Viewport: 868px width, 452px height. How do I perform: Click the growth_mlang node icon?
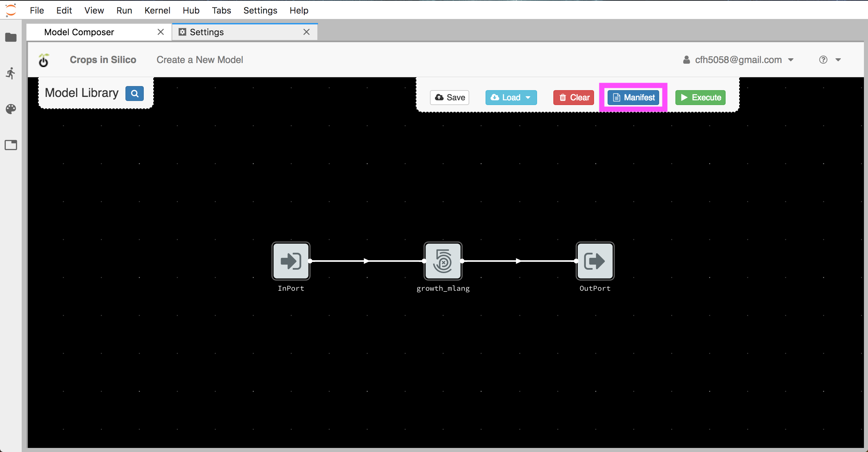point(442,261)
